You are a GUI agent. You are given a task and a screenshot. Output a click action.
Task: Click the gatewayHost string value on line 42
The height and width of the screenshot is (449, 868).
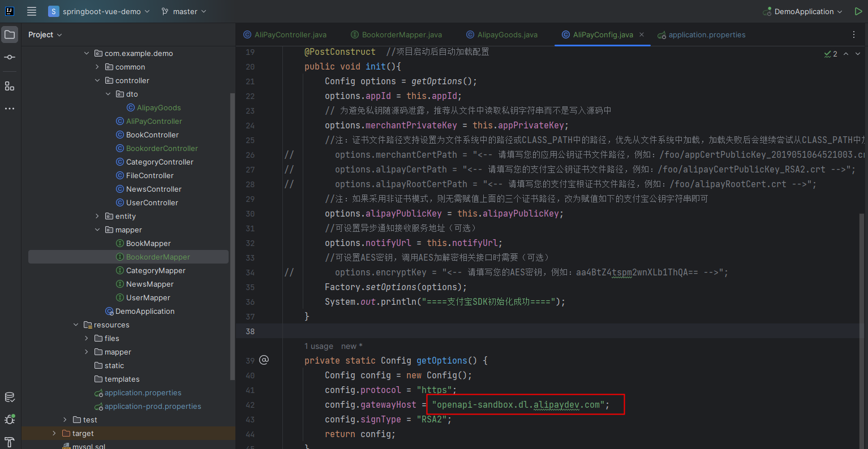[x=519, y=405]
